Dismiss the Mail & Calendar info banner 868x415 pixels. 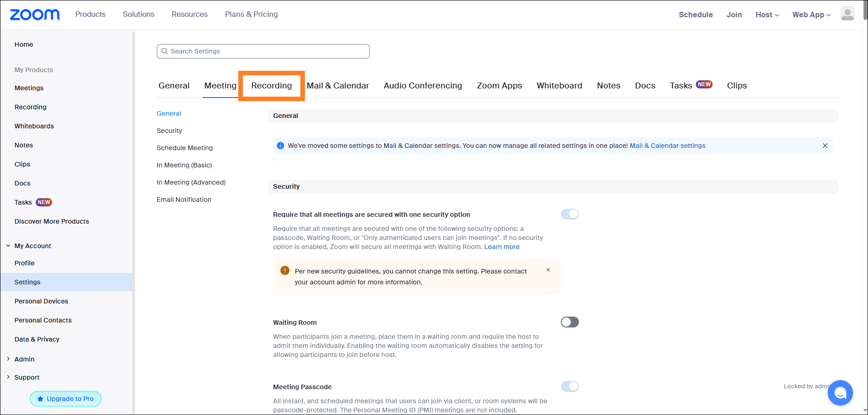tap(825, 146)
